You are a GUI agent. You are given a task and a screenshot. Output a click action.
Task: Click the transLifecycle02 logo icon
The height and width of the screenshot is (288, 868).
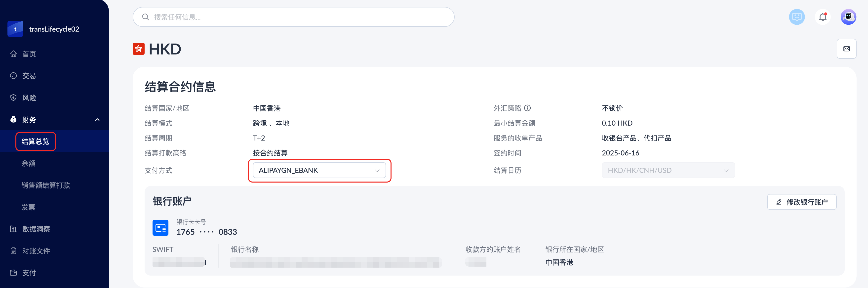pos(15,29)
